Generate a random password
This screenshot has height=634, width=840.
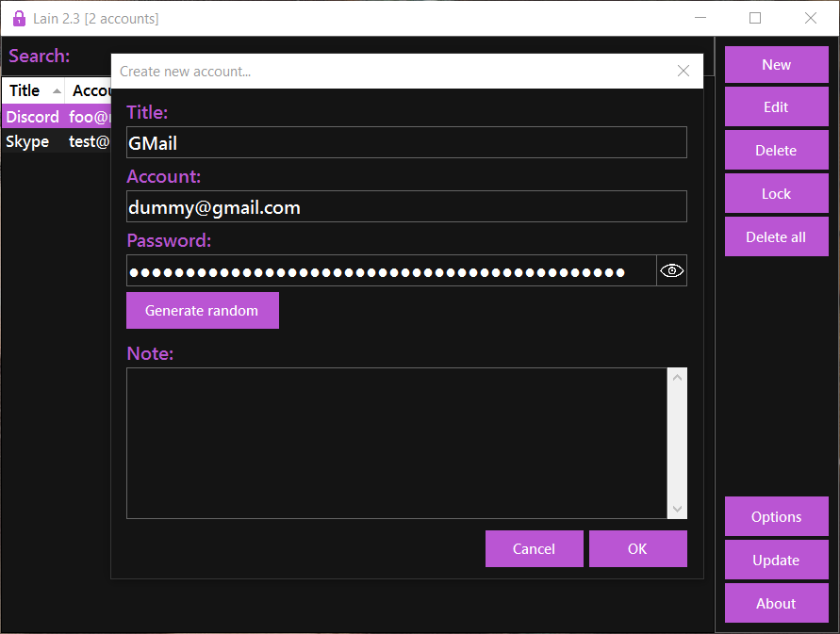tap(203, 311)
